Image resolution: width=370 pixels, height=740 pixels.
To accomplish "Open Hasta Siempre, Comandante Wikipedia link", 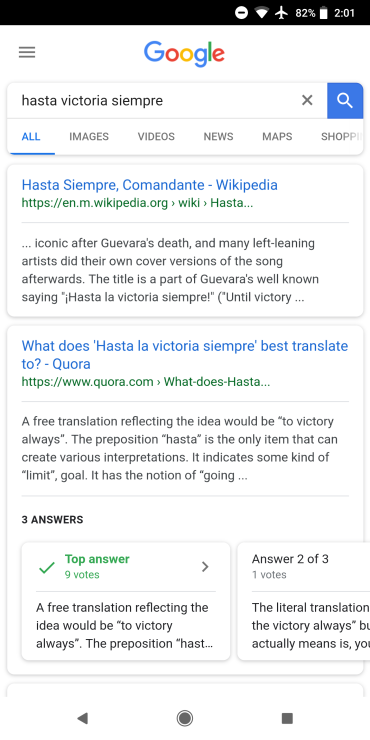I will tap(150, 185).
